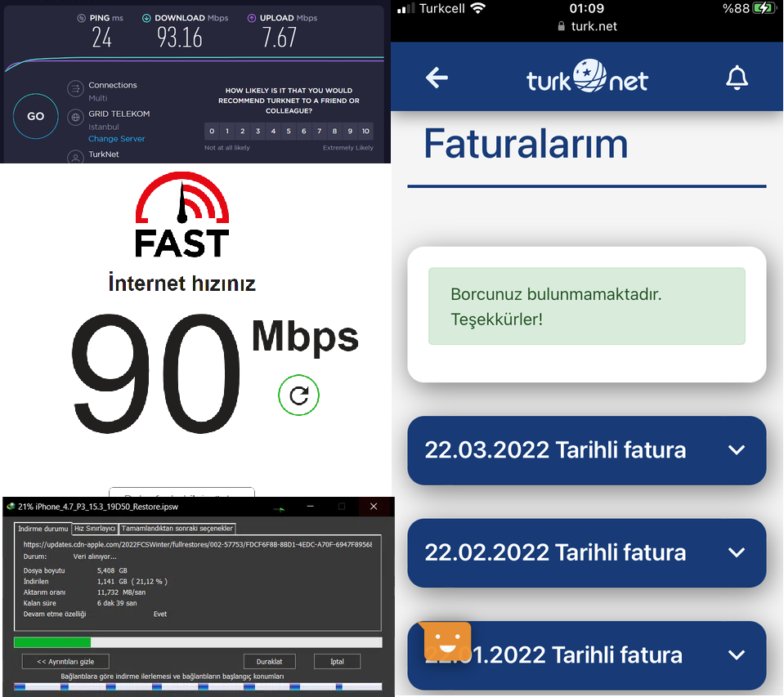
Task: Rate recommendation score 1
Action: (x=227, y=131)
